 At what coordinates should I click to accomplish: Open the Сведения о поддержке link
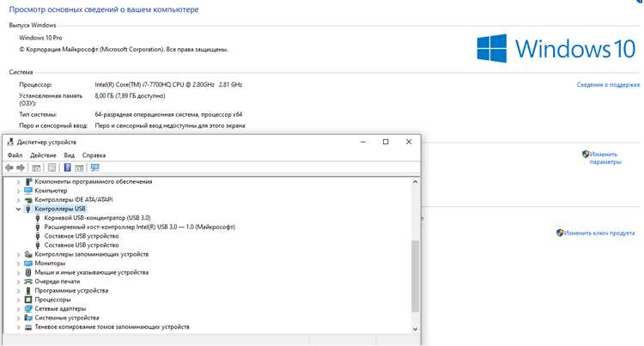coord(608,84)
